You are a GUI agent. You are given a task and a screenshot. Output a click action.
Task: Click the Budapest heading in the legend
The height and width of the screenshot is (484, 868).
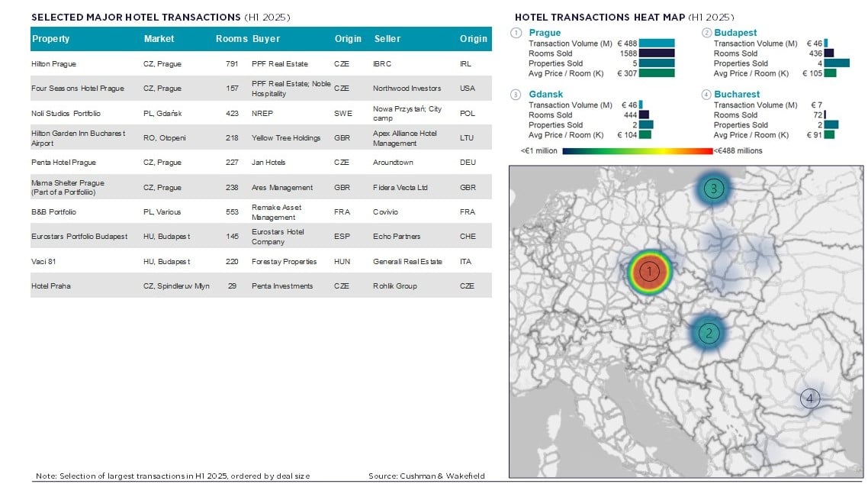pyautogui.click(x=735, y=33)
